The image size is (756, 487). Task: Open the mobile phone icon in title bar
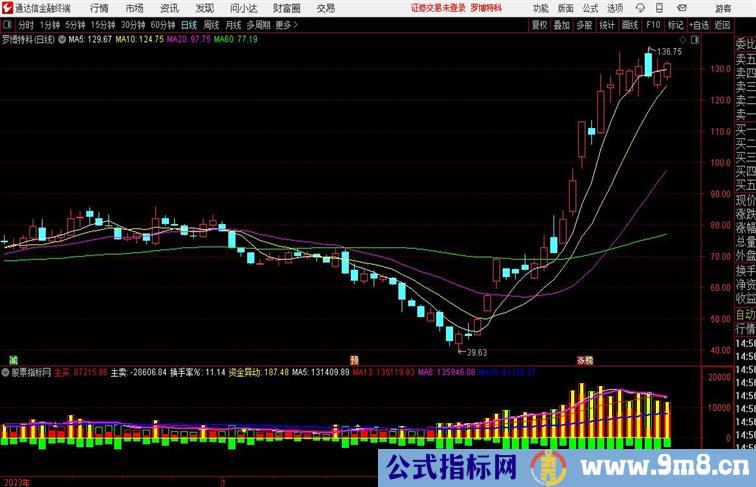[659, 8]
